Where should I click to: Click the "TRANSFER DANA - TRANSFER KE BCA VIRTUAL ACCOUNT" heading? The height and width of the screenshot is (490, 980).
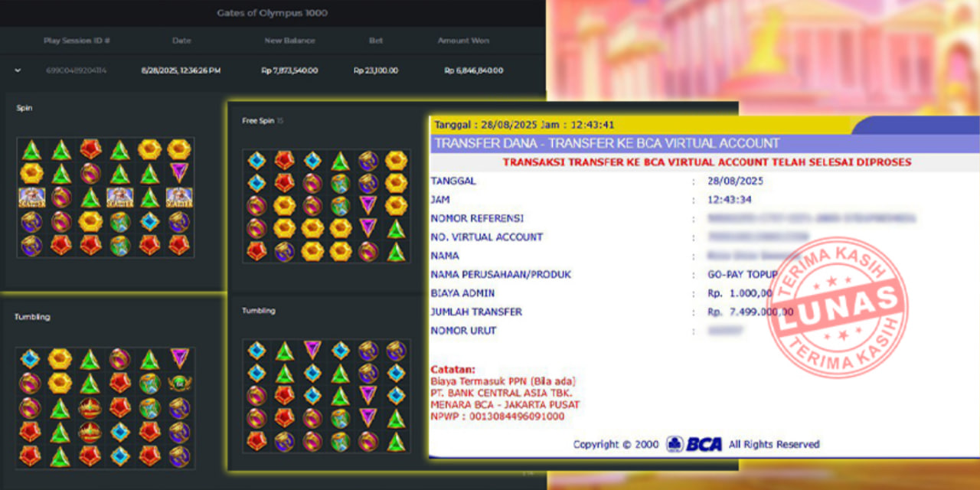click(x=606, y=143)
